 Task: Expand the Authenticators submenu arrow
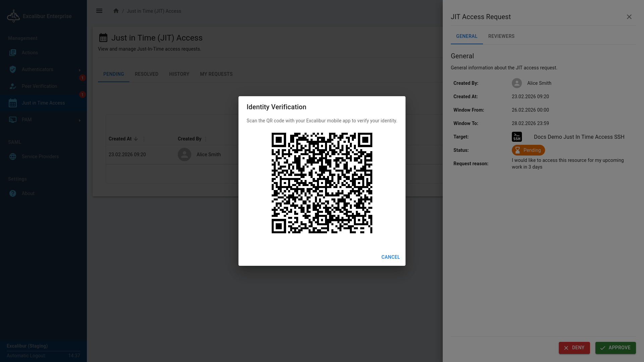79,70
